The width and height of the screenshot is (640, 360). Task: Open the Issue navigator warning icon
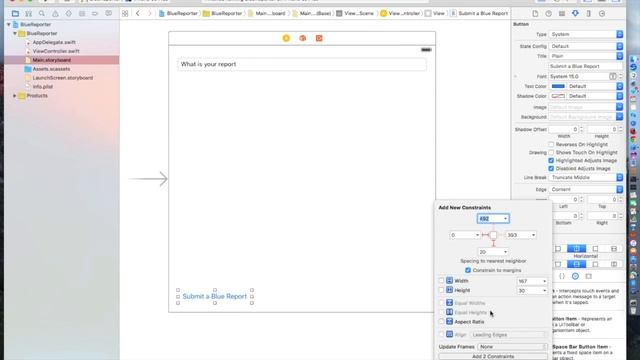click(55, 13)
